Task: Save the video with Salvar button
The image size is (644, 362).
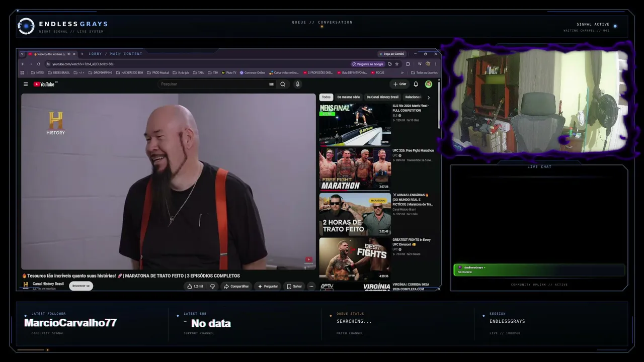Action: click(294, 286)
